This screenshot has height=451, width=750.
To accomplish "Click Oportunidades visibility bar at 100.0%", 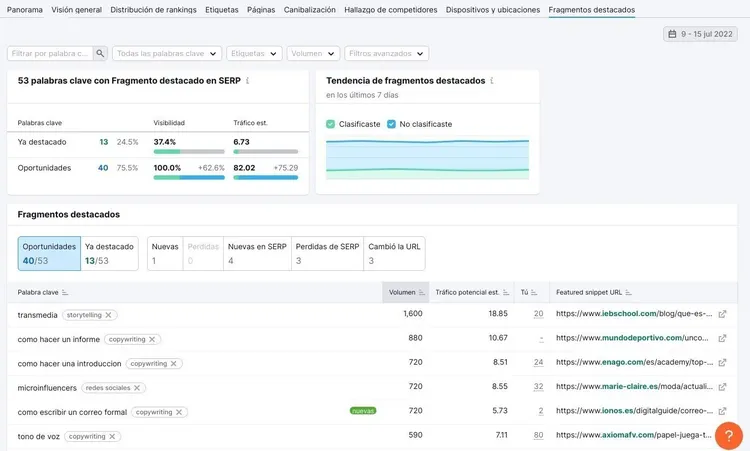I will point(189,177).
